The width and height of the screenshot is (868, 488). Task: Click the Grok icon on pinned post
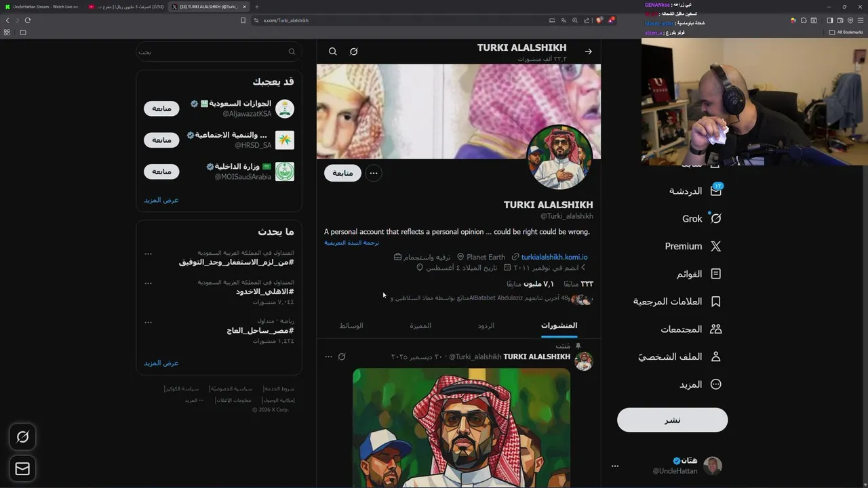click(x=342, y=357)
